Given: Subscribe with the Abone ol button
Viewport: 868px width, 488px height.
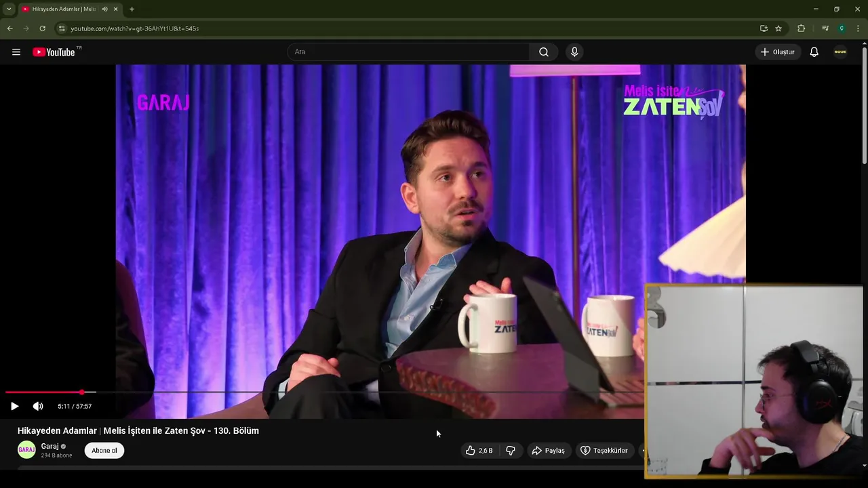Looking at the screenshot, I should click(x=104, y=451).
